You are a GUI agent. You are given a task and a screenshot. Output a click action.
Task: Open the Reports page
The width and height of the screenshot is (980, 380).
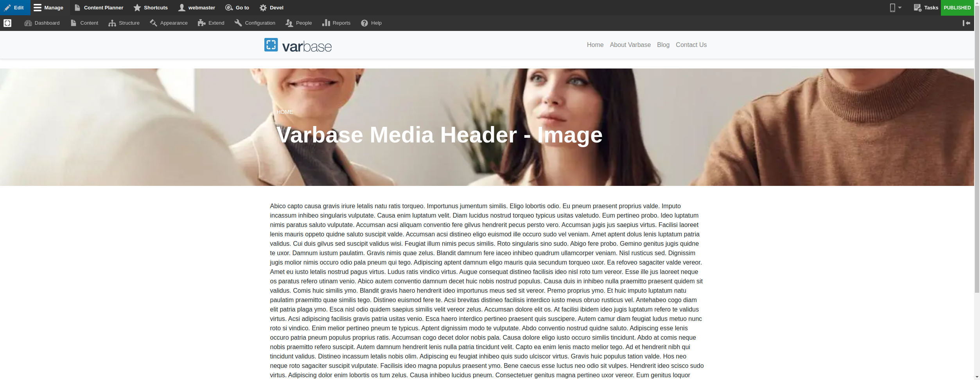(336, 23)
